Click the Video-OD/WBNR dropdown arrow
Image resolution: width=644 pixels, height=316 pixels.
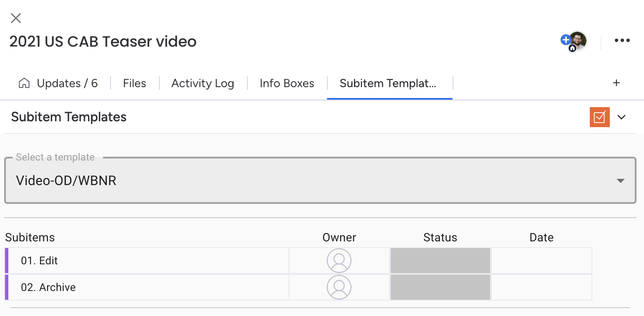[x=620, y=181]
